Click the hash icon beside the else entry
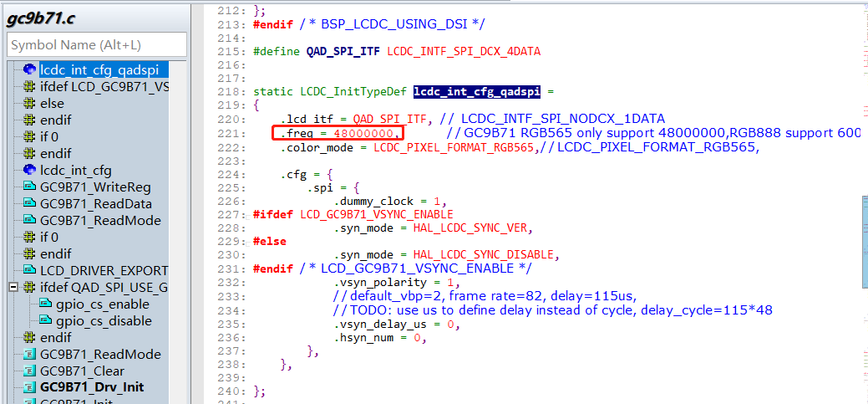This screenshot has width=868, height=404. pyautogui.click(x=29, y=103)
